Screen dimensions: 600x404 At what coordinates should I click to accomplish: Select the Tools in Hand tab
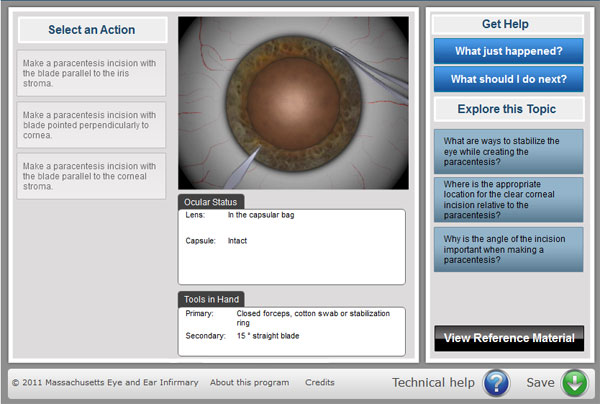point(211,299)
